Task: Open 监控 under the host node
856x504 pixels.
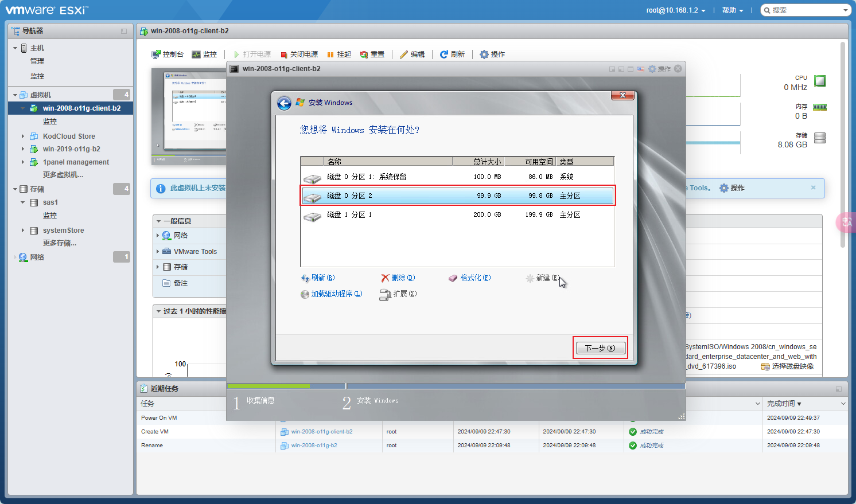Action: (x=37, y=76)
